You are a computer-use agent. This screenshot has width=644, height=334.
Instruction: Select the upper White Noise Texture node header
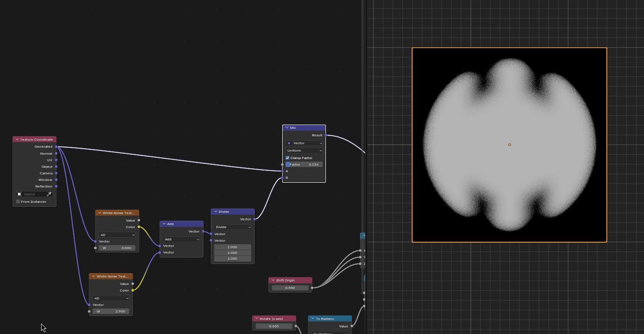(x=117, y=213)
